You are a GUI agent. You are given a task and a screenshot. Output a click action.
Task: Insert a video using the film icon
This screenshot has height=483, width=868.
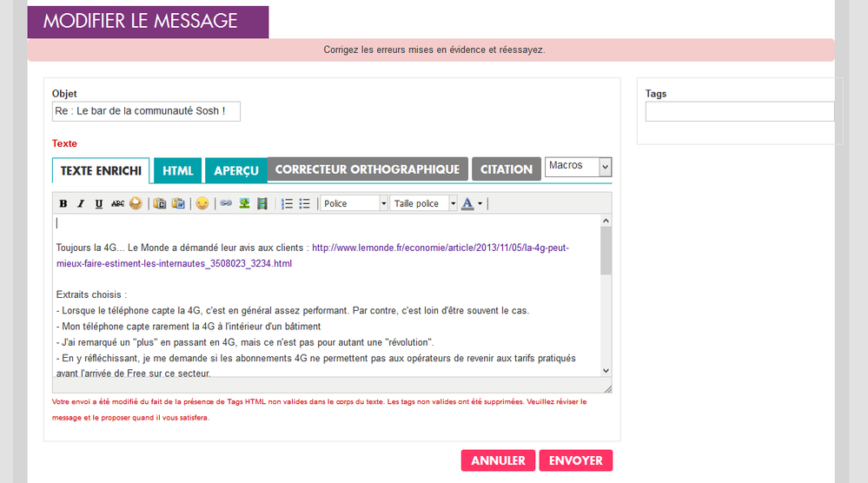(x=262, y=203)
